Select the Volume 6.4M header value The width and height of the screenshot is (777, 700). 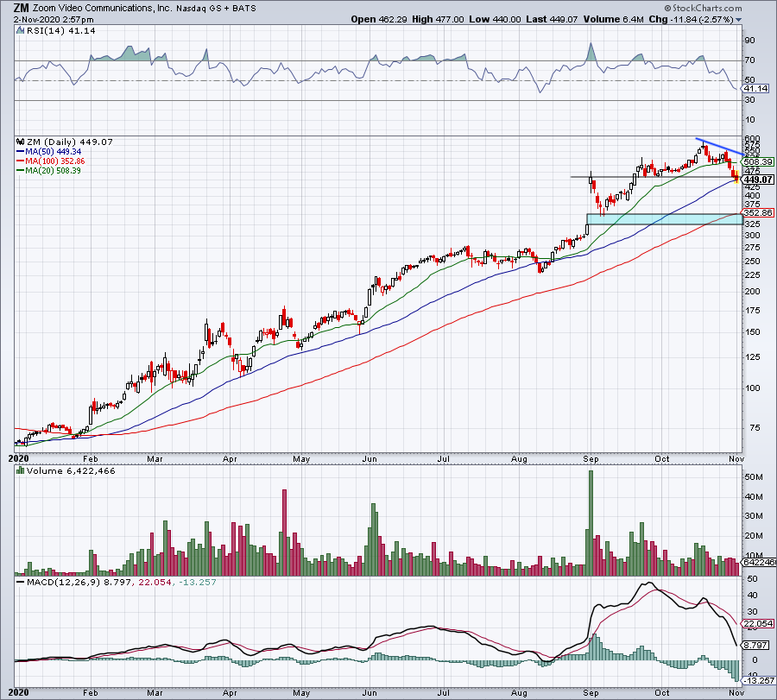point(613,19)
